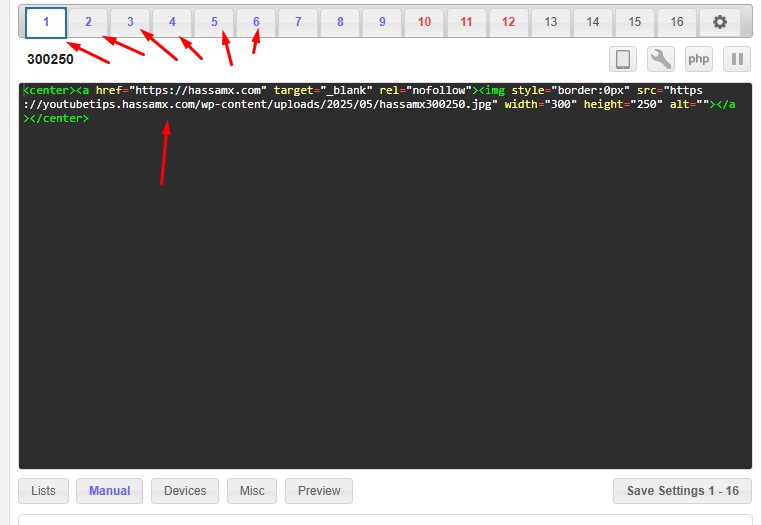Toggle the Manual insertion button
Viewport: 762px width, 525px height.
point(110,491)
